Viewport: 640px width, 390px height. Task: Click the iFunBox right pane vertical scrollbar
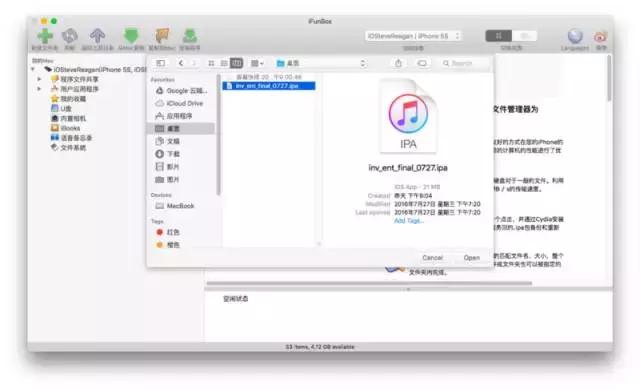(609, 78)
